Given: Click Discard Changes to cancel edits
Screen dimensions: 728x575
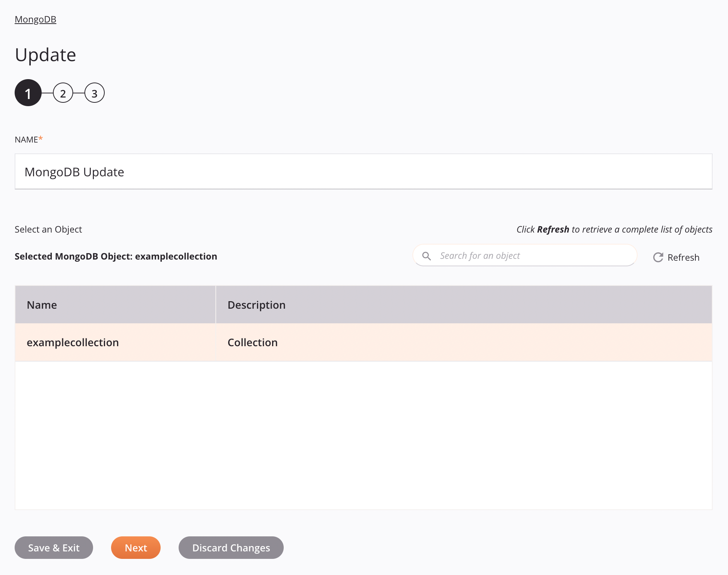Looking at the screenshot, I should pyautogui.click(x=231, y=547).
